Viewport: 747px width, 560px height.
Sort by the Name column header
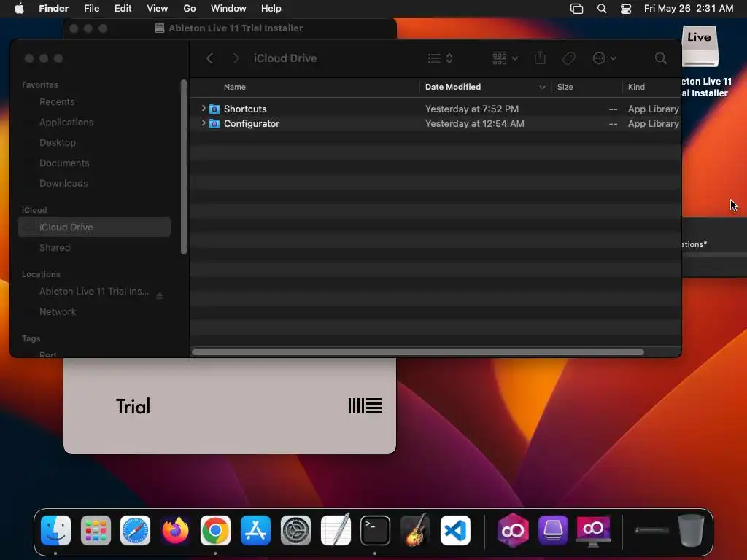pyautogui.click(x=235, y=87)
